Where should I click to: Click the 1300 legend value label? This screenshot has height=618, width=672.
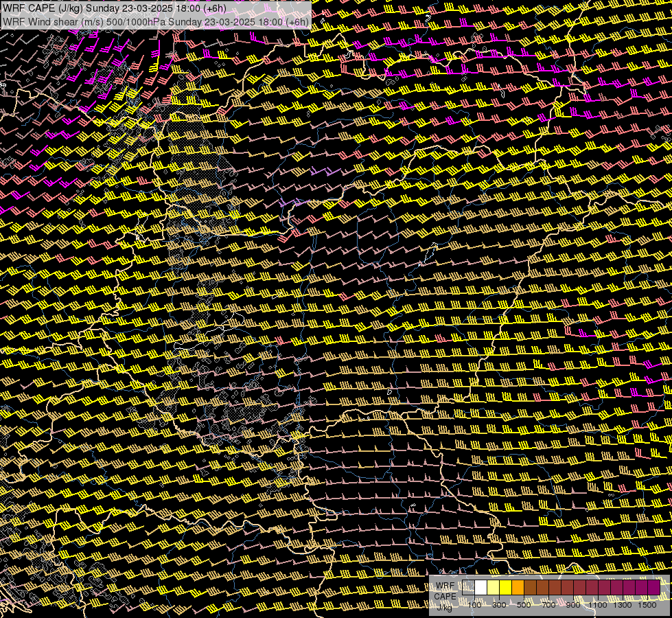click(623, 605)
